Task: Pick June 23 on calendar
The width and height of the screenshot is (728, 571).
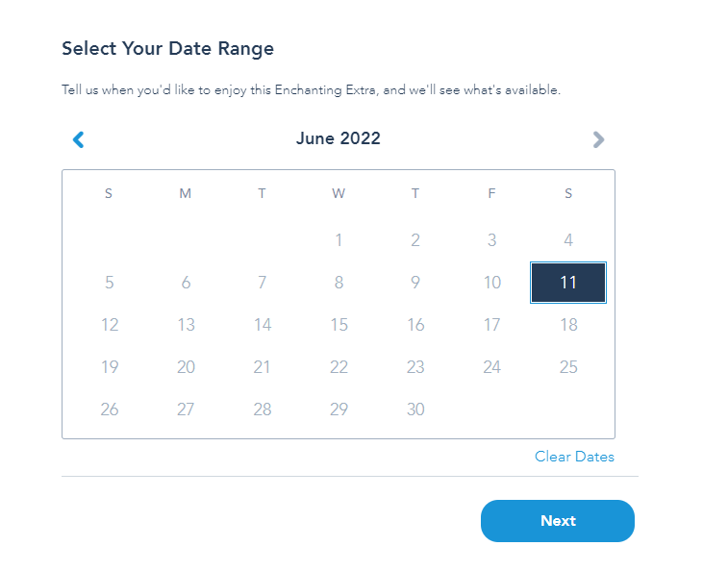Action: click(x=415, y=367)
